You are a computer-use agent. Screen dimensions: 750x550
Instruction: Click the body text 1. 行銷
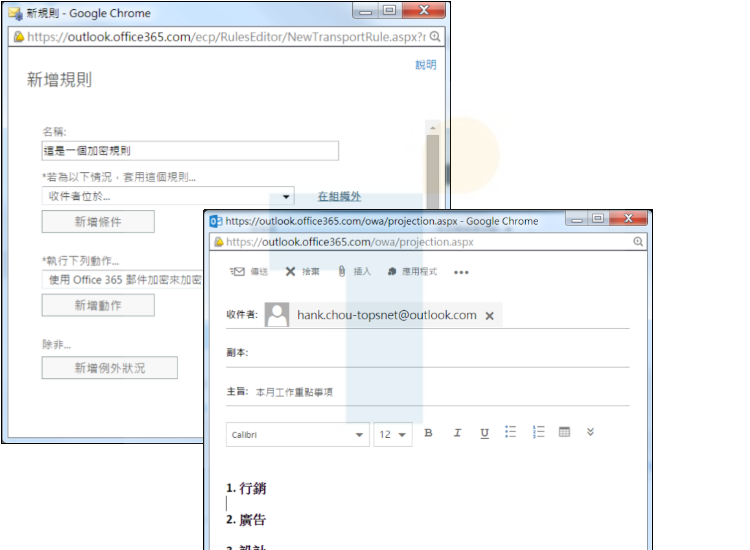pyautogui.click(x=246, y=488)
